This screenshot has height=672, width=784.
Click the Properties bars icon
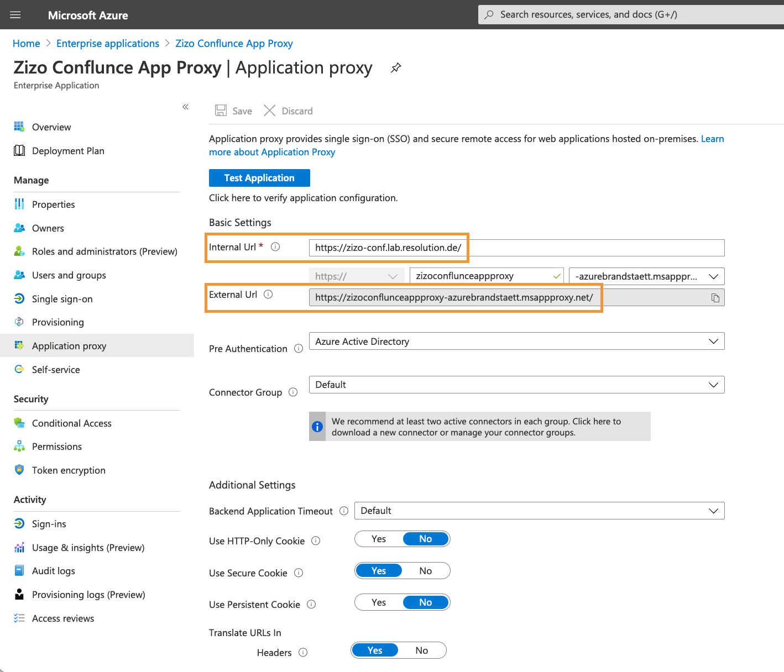(19, 204)
